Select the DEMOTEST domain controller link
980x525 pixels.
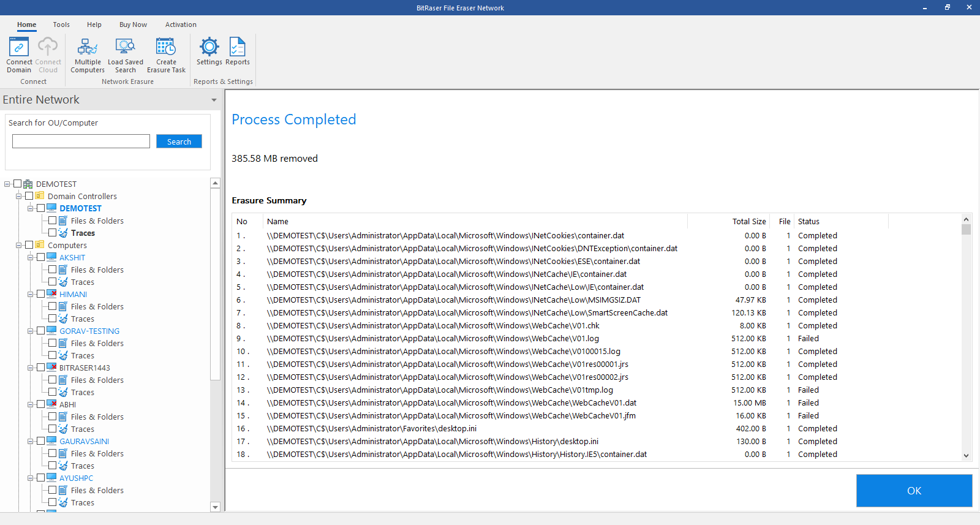pos(80,208)
